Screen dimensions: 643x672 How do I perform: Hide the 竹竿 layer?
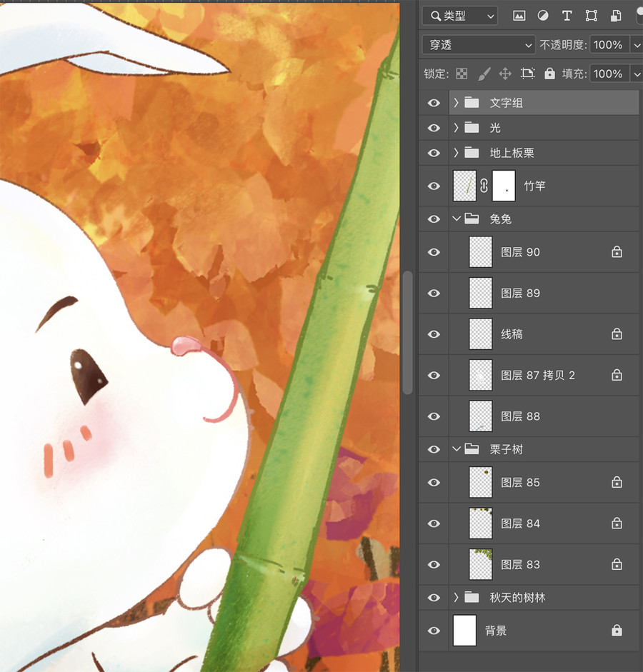coord(434,186)
